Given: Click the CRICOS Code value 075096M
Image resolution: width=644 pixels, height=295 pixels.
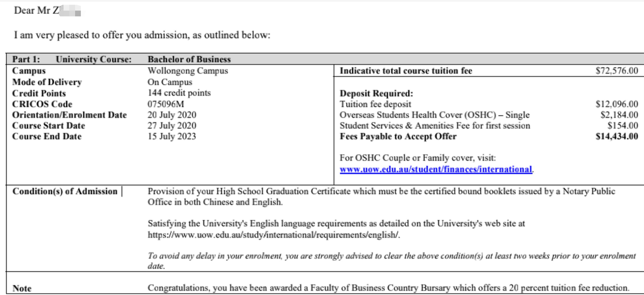Looking at the screenshot, I should 166,104.
